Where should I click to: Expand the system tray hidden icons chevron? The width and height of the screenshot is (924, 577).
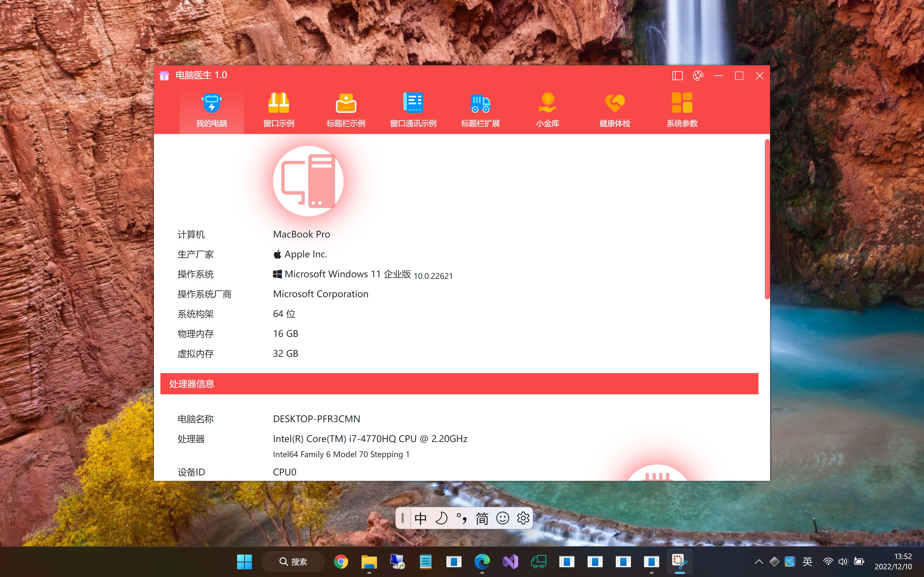(x=759, y=561)
